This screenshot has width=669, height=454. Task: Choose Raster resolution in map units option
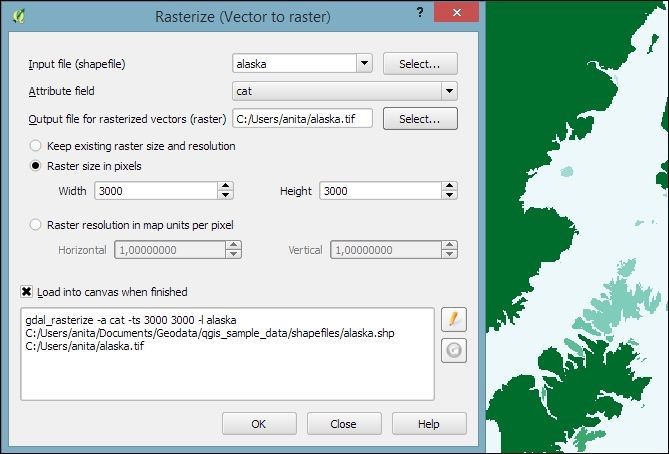point(37,225)
